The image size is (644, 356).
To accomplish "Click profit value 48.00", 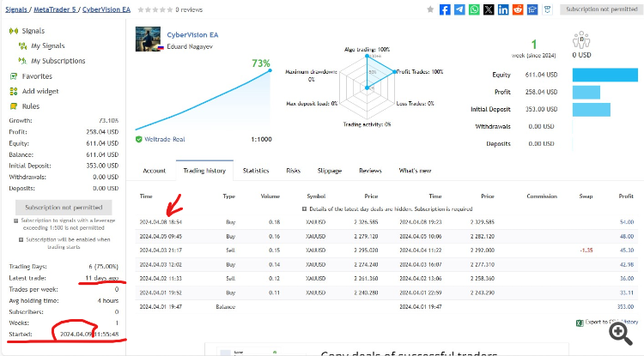I will pyautogui.click(x=627, y=237).
